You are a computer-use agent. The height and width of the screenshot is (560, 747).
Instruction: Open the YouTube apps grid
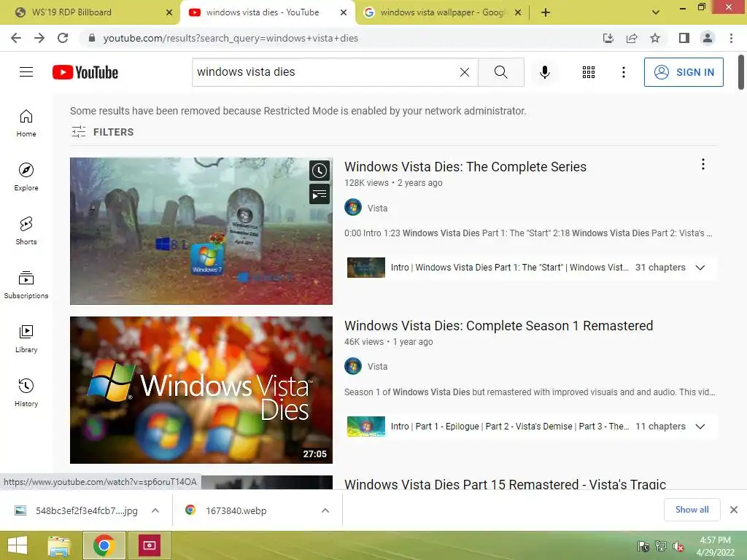[589, 72]
